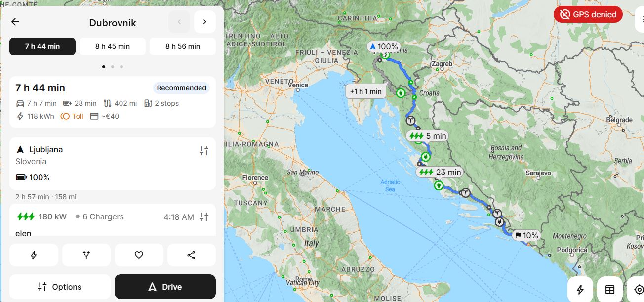Click the 23 min charging stop marker
The width and height of the screenshot is (644, 302).
coord(440,173)
